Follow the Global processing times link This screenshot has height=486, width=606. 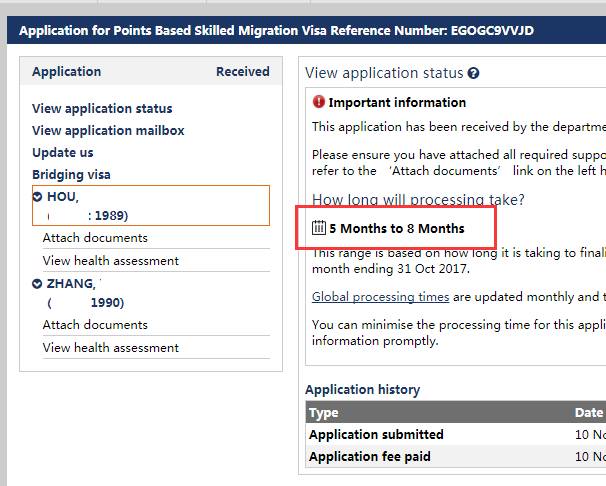pyautogui.click(x=380, y=297)
